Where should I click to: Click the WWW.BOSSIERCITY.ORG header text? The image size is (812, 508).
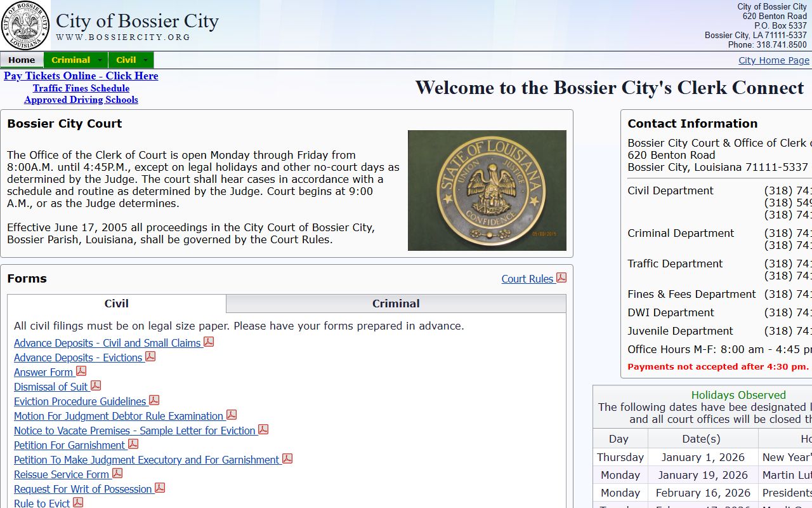123,37
